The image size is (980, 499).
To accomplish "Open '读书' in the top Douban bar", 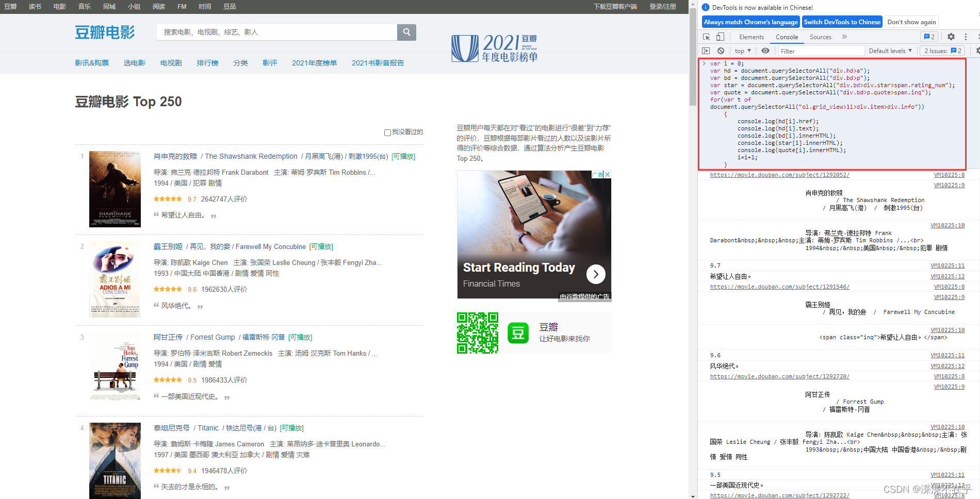I will tap(35, 7).
